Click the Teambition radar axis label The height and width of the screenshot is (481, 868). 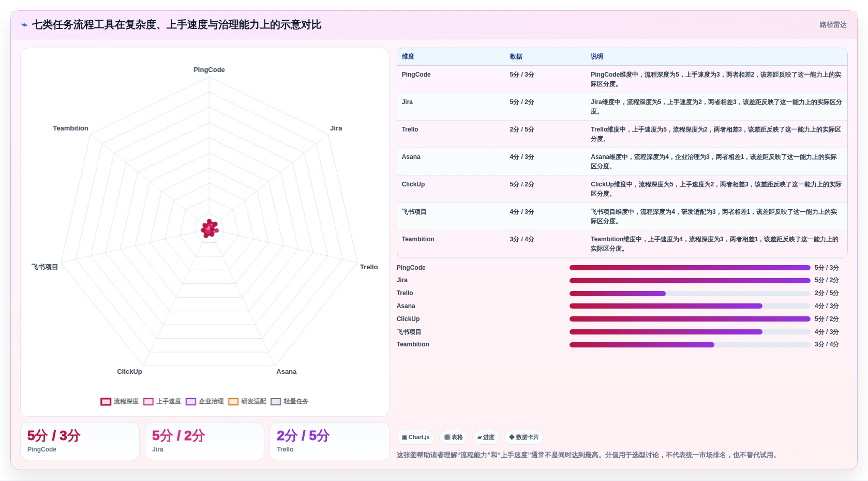coord(70,128)
